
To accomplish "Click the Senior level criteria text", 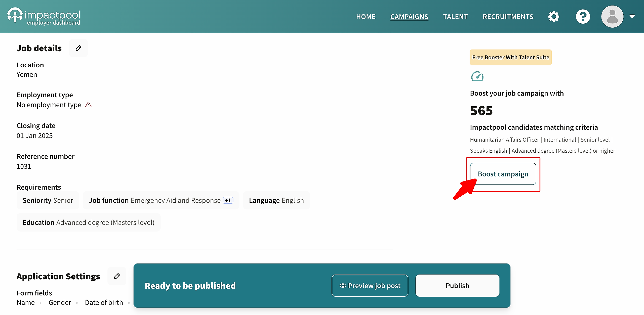I will click(x=595, y=140).
